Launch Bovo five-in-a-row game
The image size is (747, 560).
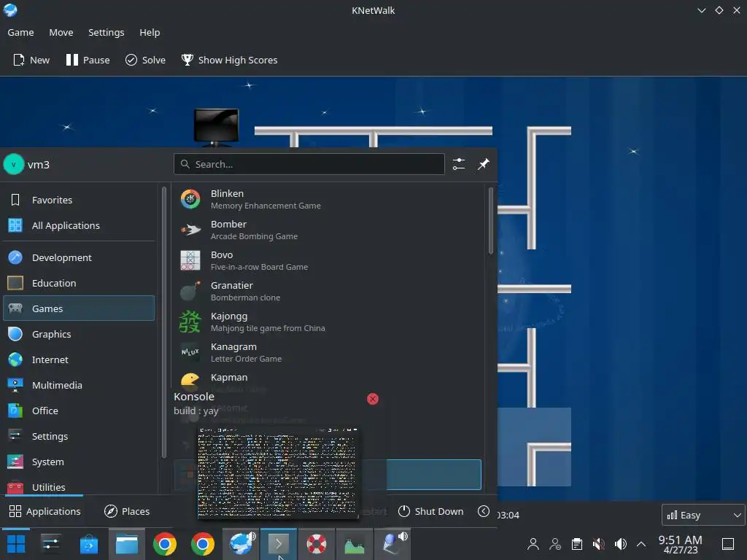(329, 261)
